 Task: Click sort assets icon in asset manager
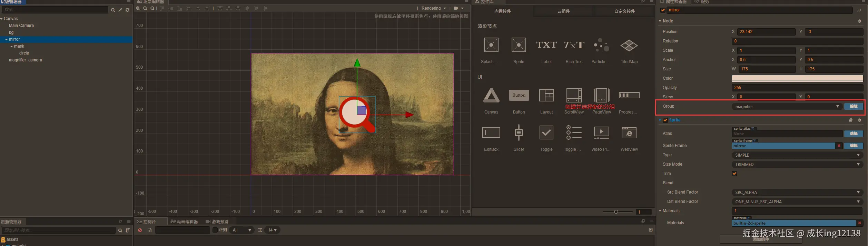[128, 230]
